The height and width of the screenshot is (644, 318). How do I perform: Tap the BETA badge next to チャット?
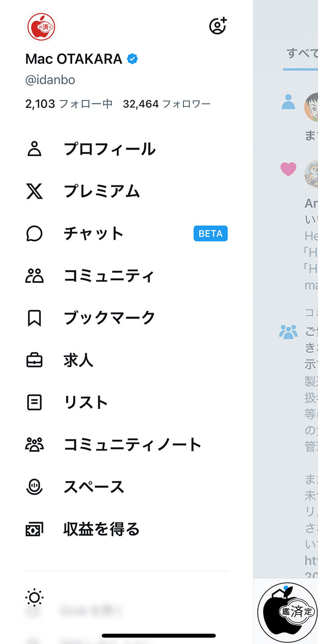pos(210,233)
